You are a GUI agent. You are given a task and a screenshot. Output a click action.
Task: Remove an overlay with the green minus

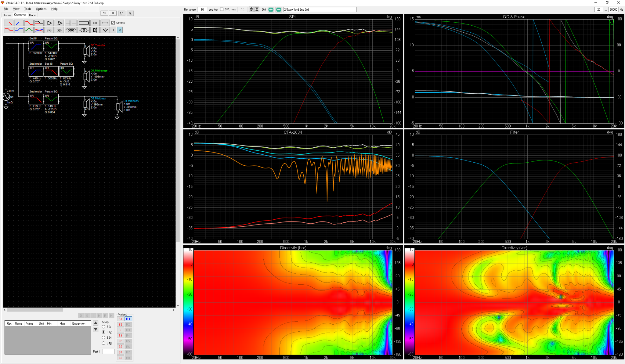coord(279,9)
